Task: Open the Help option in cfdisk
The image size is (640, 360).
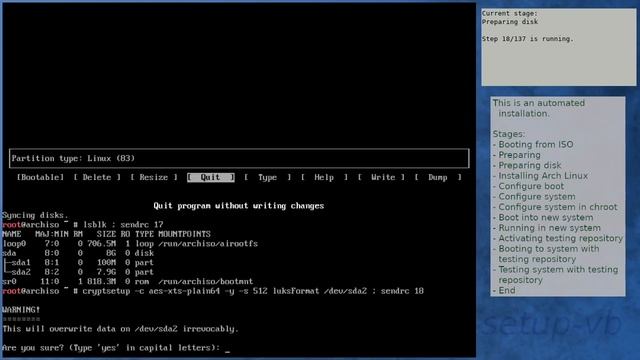Action: coord(324,177)
